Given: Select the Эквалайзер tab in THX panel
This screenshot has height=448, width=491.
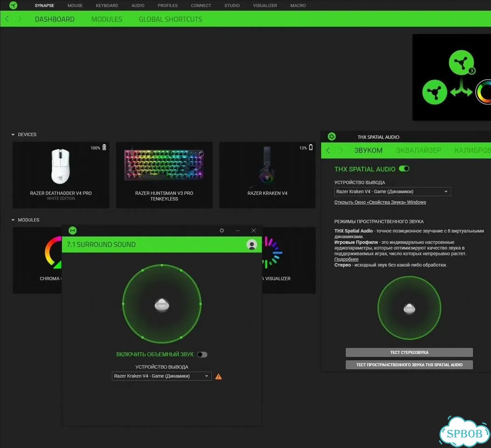Looking at the screenshot, I should (418, 150).
